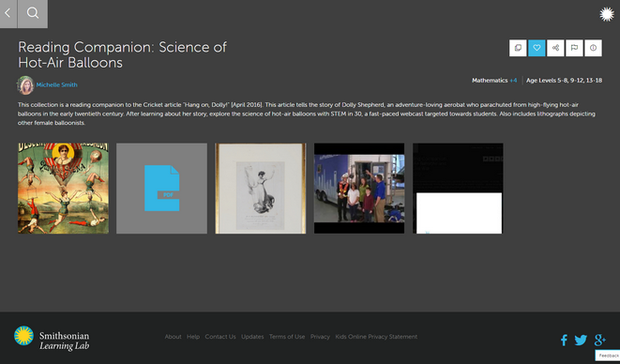Open the PDF document tile
Image resolution: width=620 pixels, height=364 pixels.
pos(161,189)
